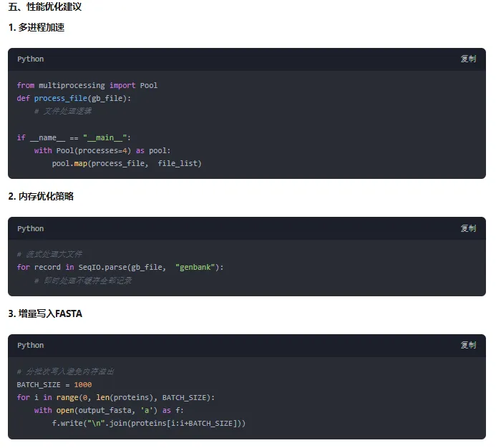Image resolution: width=496 pixels, height=448 pixels.
Task: Copy the SeqIO.parse code block
Action: coord(467,229)
